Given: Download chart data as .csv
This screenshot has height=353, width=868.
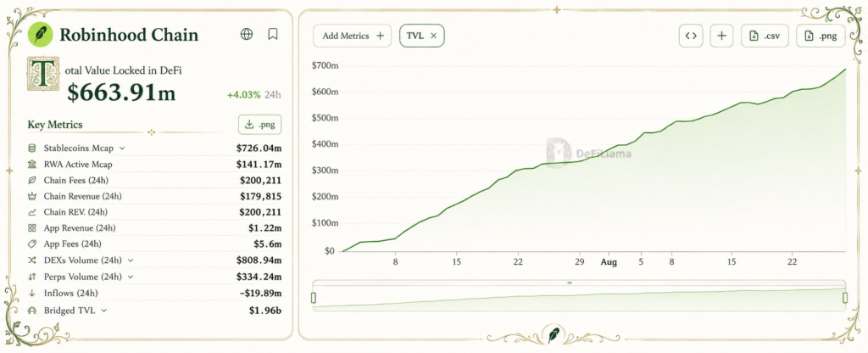Looking at the screenshot, I should click(x=765, y=36).
